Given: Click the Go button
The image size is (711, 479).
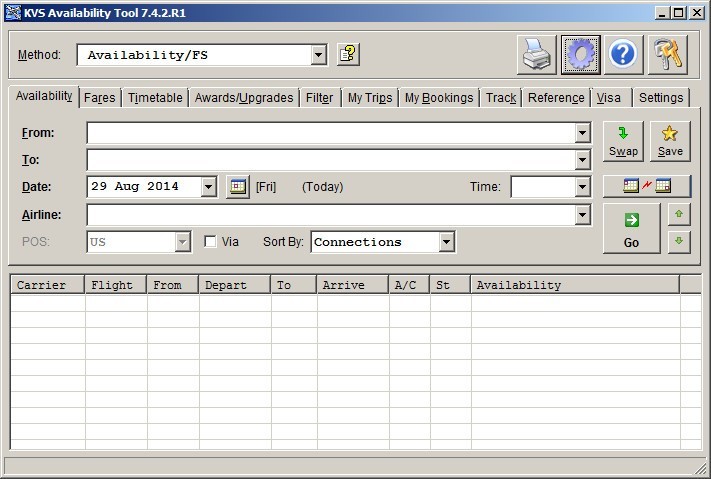Looking at the screenshot, I should (631, 228).
